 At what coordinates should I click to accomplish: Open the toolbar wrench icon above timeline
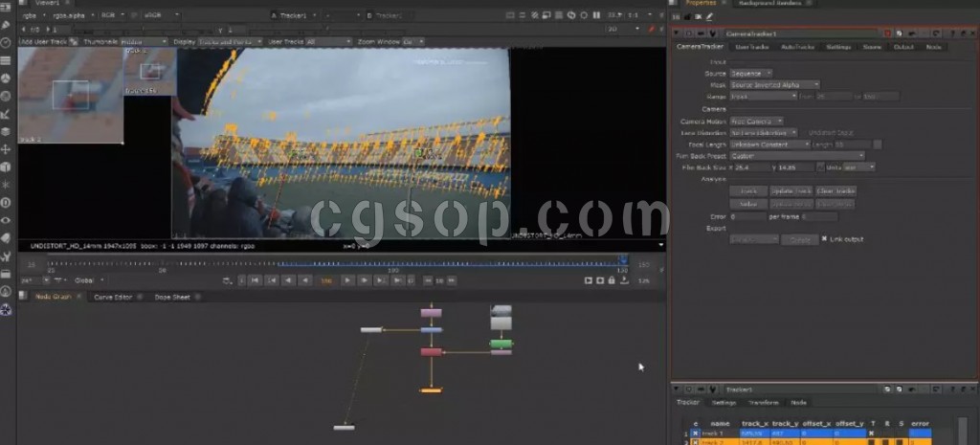click(6, 256)
